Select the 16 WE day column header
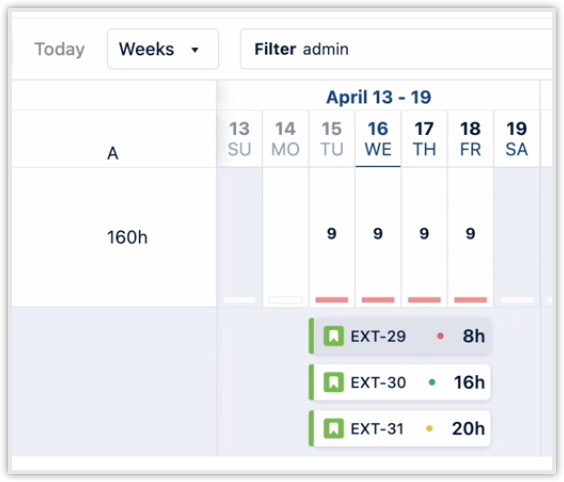The height and width of the screenshot is (482, 564). pos(378,139)
